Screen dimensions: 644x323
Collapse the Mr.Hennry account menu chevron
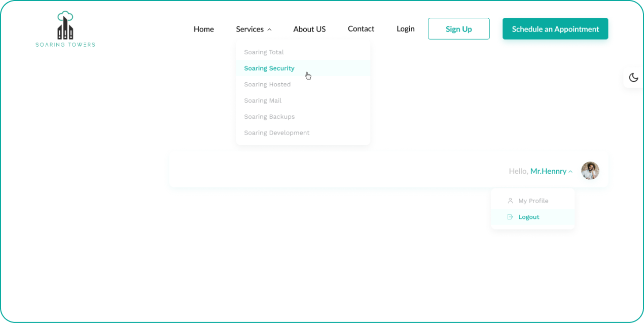tap(570, 171)
